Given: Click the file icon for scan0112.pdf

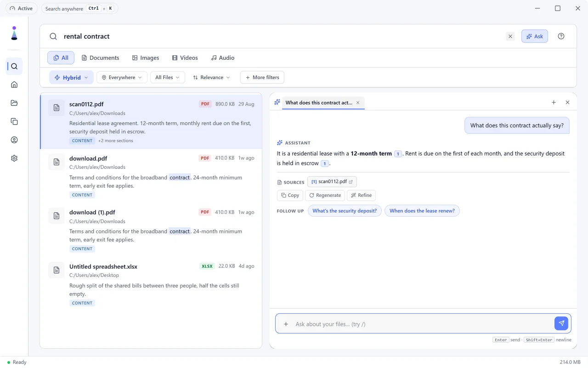Looking at the screenshot, I should [57, 108].
